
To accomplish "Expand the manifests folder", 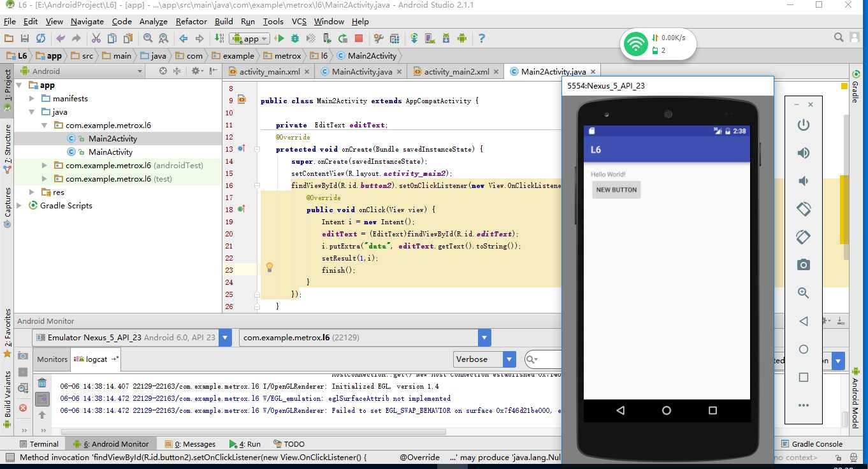I will pos(32,99).
